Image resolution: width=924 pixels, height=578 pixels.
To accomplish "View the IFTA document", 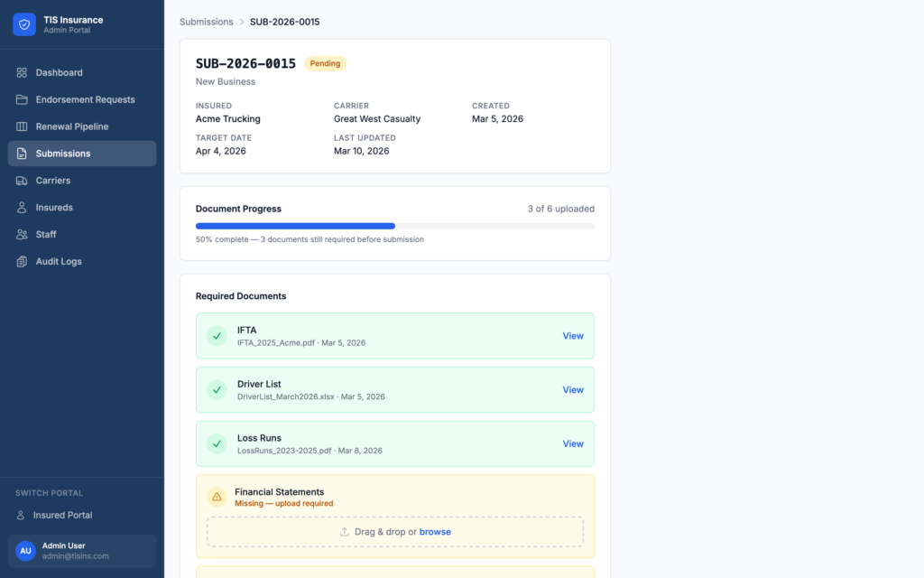I will (573, 336).
